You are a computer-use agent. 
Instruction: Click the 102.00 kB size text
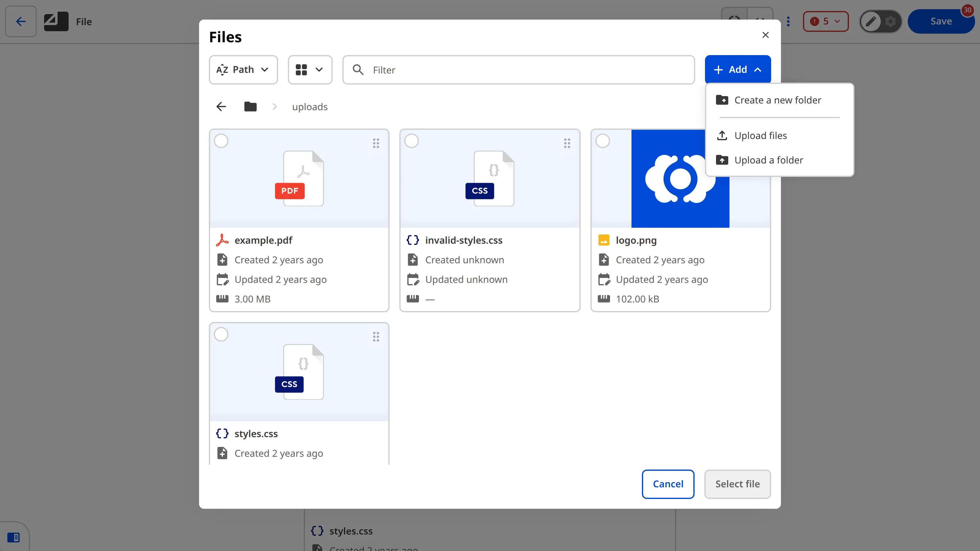638,299
